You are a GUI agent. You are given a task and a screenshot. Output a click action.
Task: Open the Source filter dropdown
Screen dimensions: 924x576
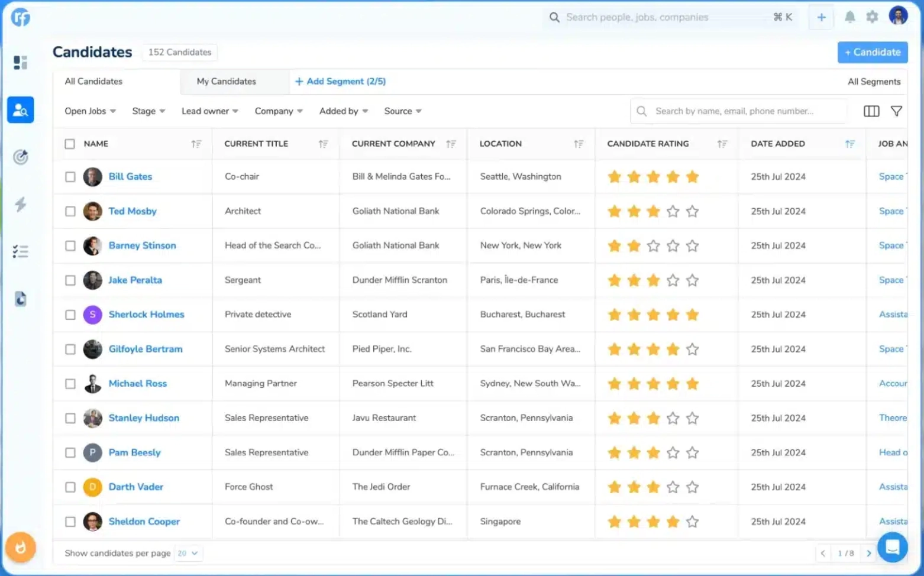(403, 111)
